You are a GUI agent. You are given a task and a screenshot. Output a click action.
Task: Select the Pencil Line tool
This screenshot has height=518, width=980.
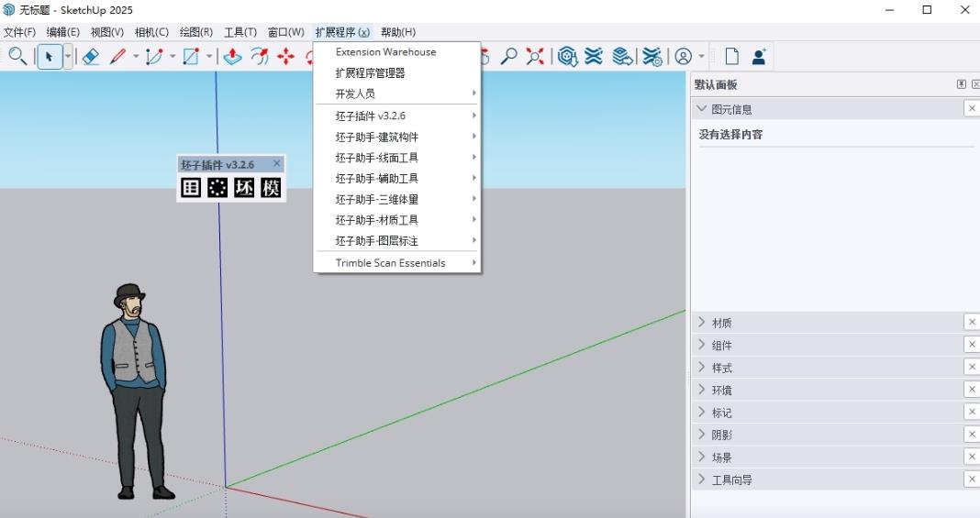click(117, 56)
